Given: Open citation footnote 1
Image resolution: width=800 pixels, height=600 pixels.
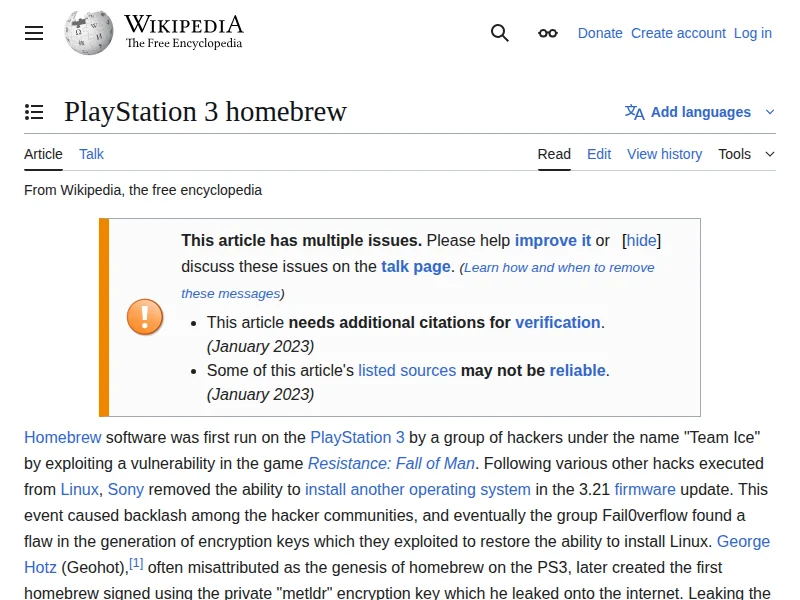Looking at the screenshot, I should click(136, 564).
